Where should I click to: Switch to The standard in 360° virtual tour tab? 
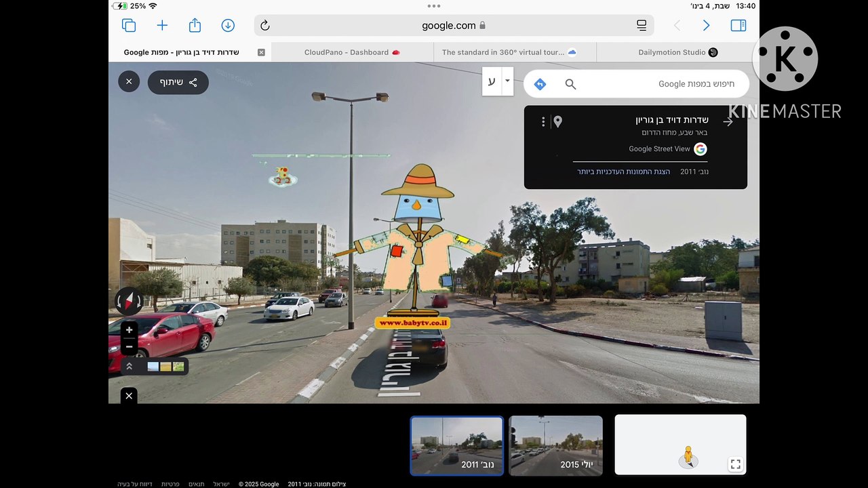(x=515, y=52)
